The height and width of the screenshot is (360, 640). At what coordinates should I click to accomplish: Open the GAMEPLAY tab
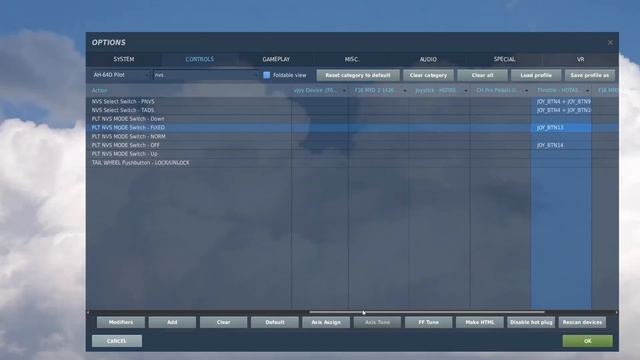coord(276,59)
